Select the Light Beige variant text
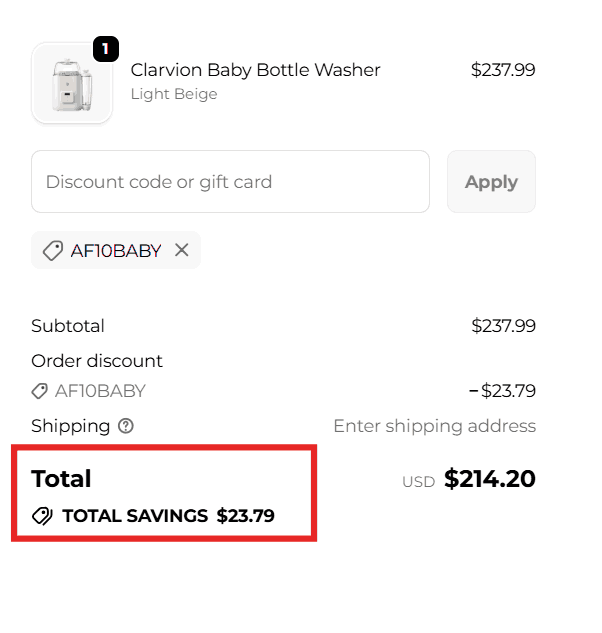The width and height of the screenshot is (602, 633). coord(174,94)
